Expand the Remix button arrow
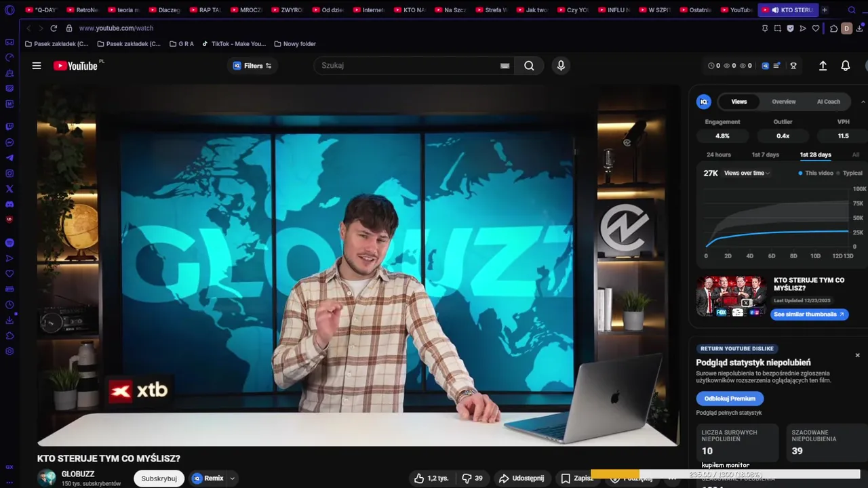 point(232,479)
